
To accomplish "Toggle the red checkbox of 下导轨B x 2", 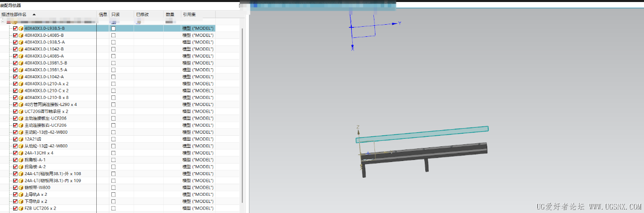I will [x=15, y=201].
